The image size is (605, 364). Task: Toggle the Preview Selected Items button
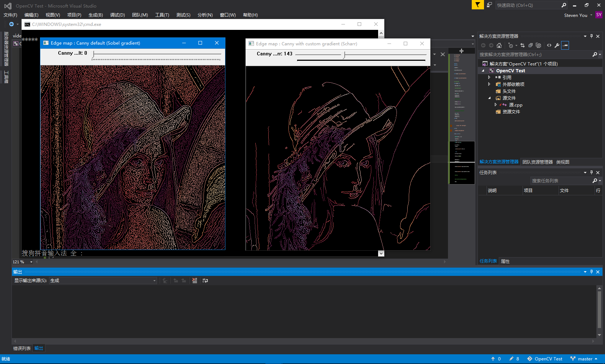point(565,45)
